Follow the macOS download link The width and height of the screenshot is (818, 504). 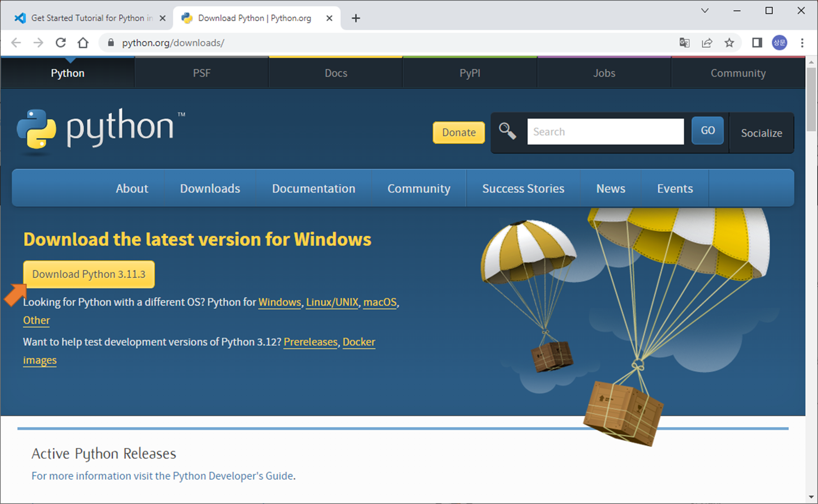(x=380, y=302)
